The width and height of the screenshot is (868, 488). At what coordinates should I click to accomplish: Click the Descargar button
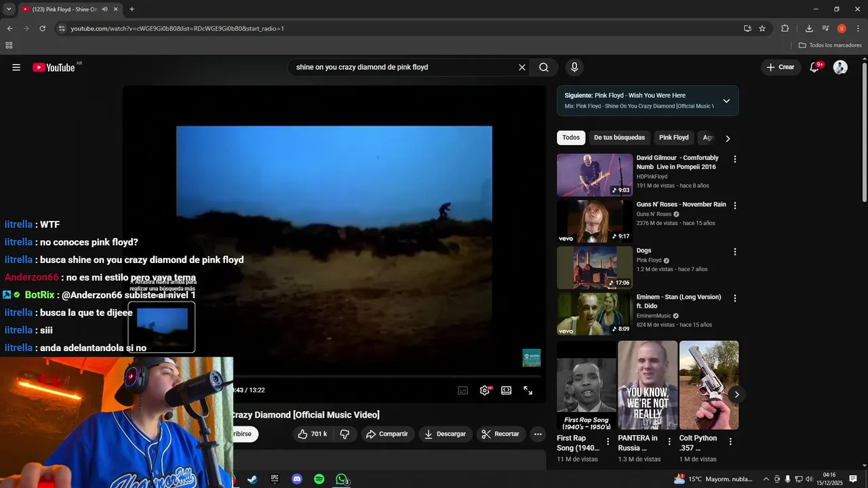(445, 434)
